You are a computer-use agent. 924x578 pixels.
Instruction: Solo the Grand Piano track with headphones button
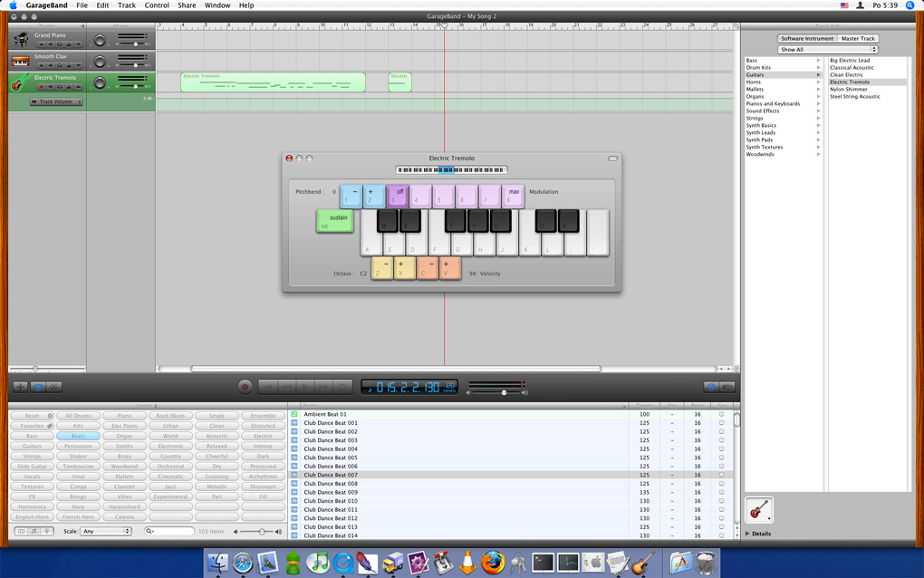coord(60,44)
